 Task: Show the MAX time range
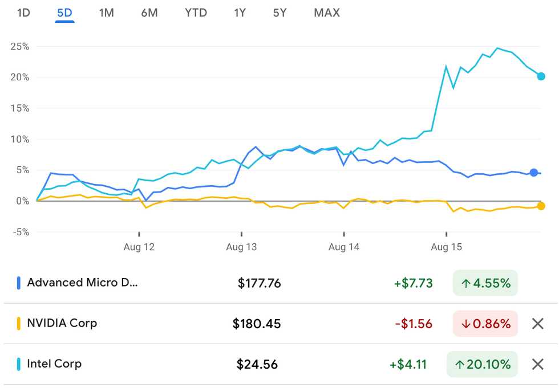[x=327, y=13]
